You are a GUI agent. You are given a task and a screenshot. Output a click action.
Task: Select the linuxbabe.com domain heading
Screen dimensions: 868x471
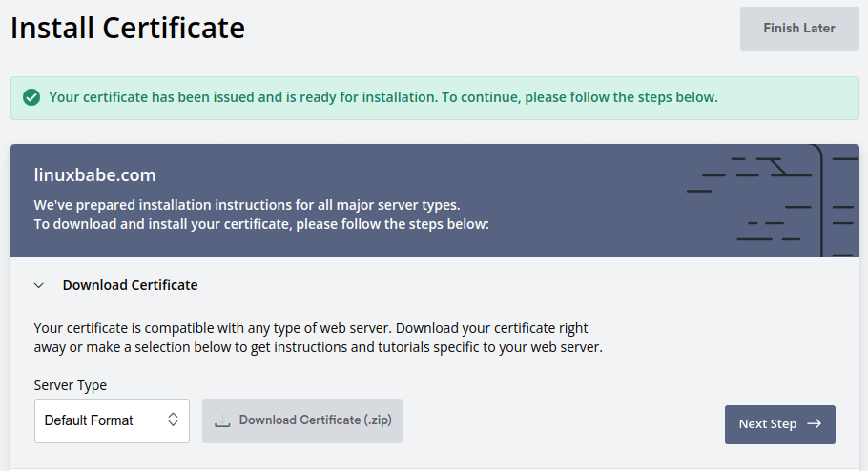pos(94,175)
